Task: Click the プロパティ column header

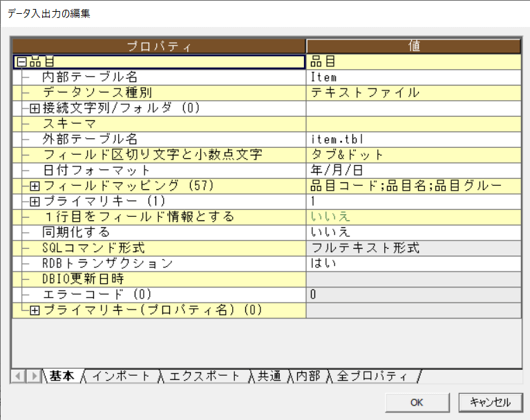Action: (x=159, y=46)
